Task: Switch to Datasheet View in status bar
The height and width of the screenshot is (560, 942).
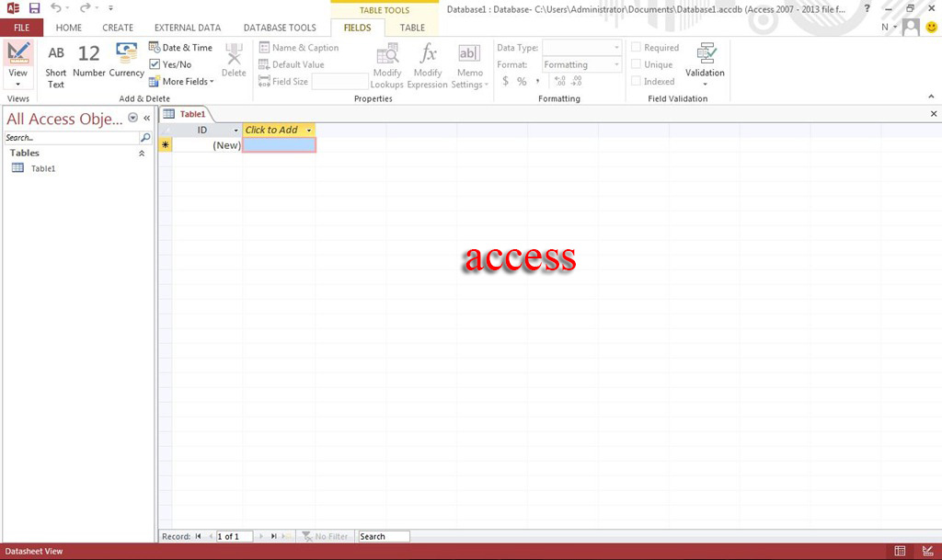Action: coord(900,551)
